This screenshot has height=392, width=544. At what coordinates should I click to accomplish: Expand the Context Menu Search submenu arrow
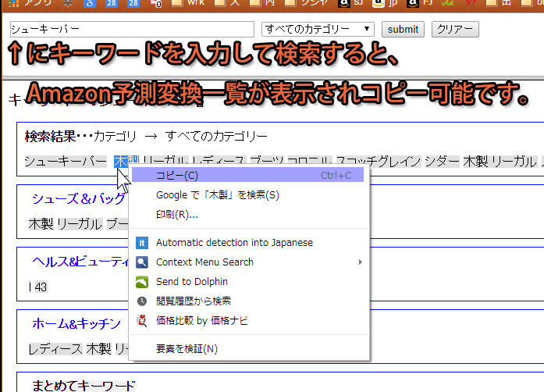360,262
